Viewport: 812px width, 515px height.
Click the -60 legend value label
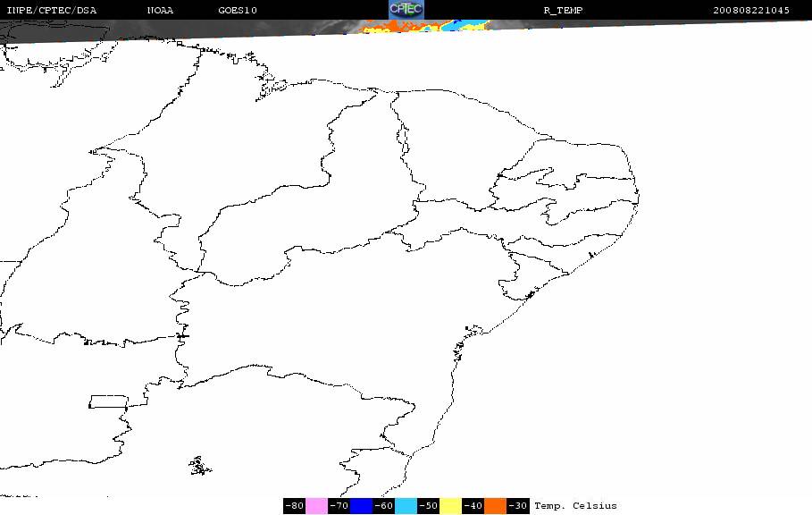click(384, 506)
